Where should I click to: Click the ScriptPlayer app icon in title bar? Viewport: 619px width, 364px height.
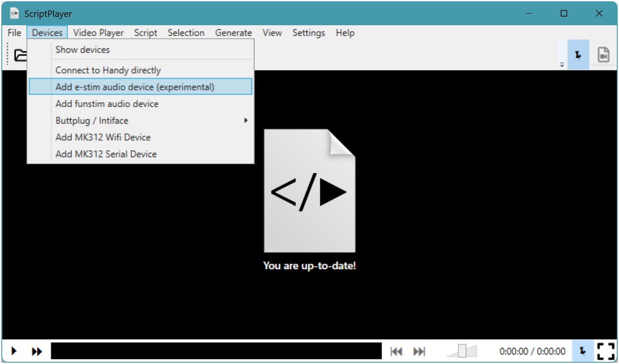(x=14, y=13)
